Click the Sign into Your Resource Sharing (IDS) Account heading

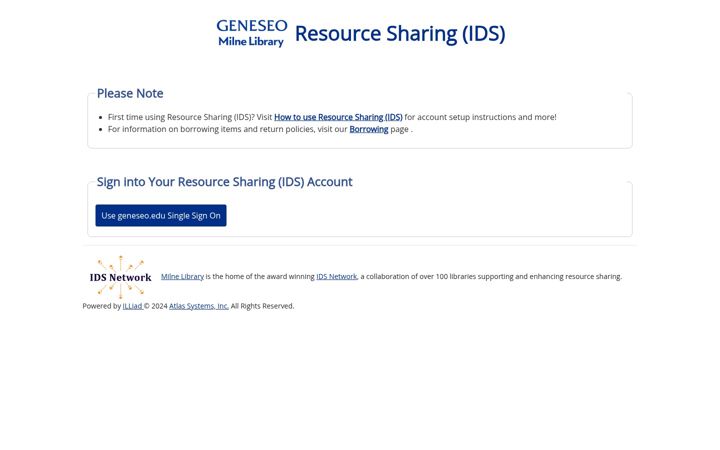coord(225,182)
